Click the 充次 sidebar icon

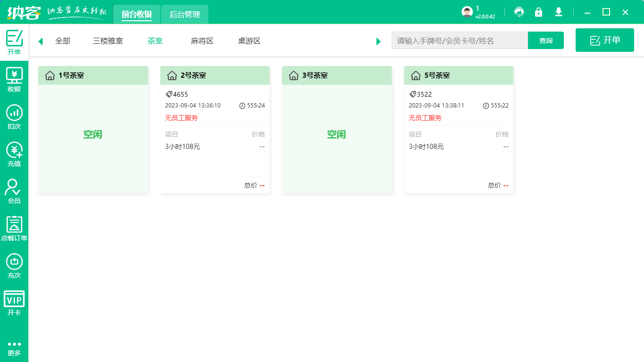[14, 264]
